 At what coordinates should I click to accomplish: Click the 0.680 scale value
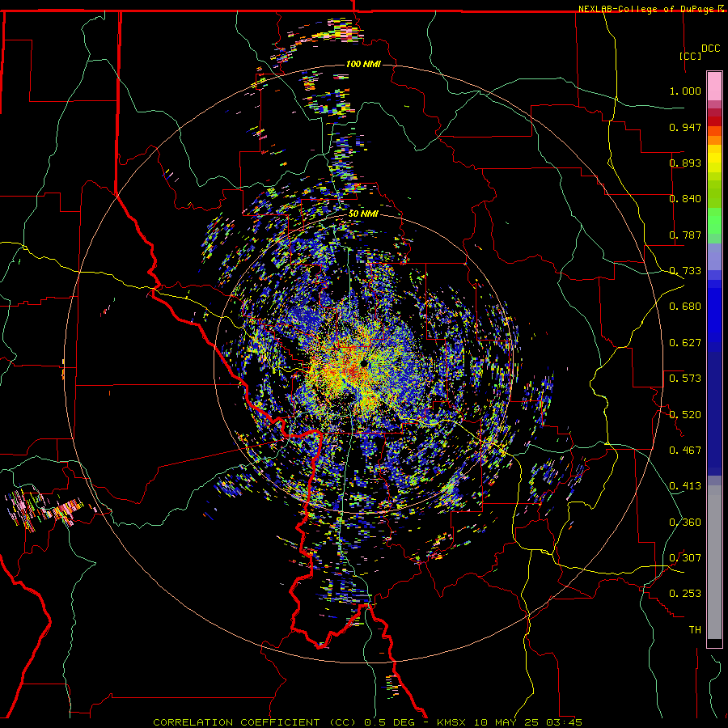[685, 307]
